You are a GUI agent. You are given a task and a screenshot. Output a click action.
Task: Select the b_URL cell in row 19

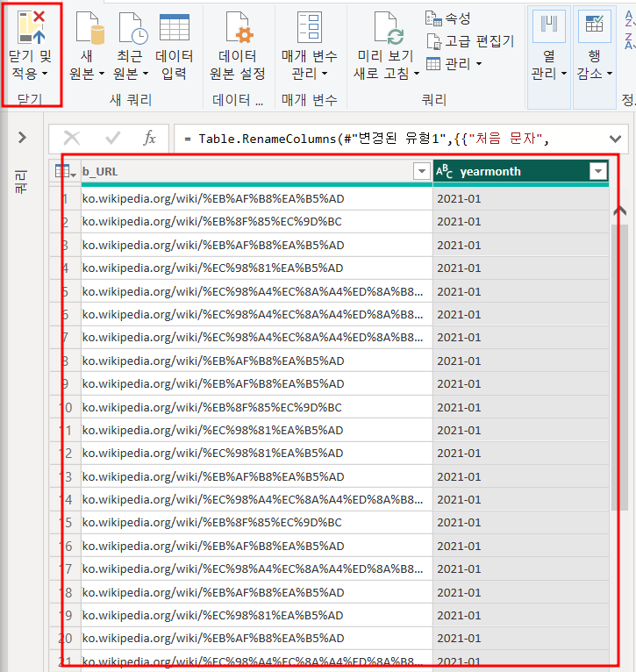coord(257,616)
